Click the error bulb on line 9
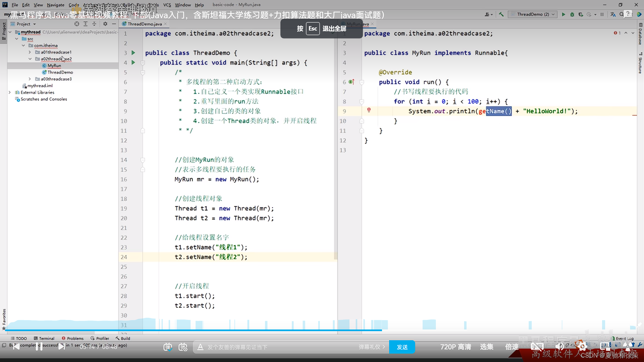644x362 pixels. pyautogui.click(x=369, y=110)
